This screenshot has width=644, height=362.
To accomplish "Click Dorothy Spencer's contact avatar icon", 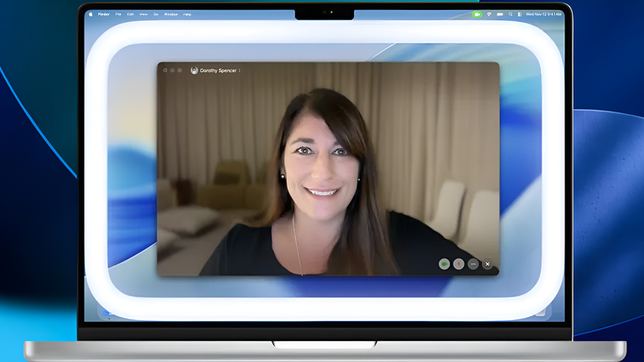I will (195, 70).
